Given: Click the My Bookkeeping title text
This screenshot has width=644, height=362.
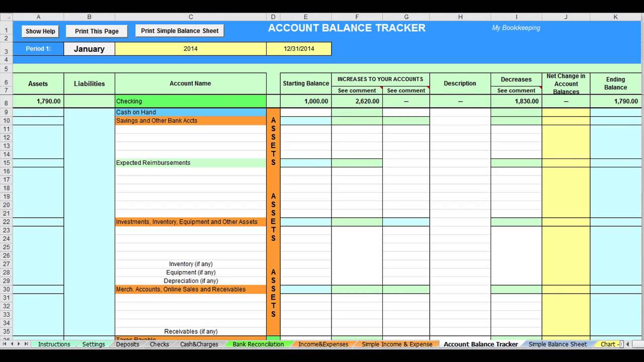Looking at the screenshot, I should (x=516, y=28).
